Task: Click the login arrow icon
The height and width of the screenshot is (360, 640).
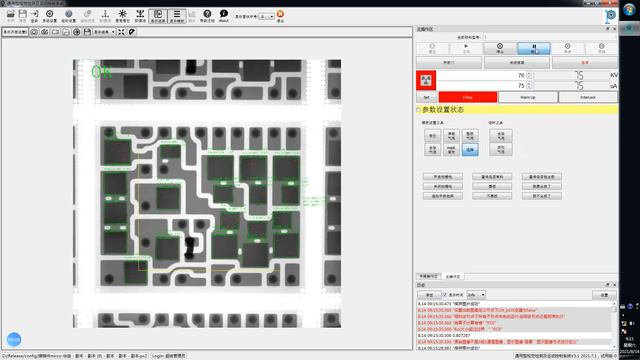Action: coord(35,16)
